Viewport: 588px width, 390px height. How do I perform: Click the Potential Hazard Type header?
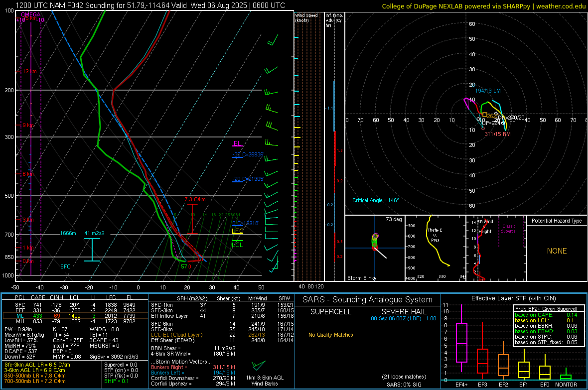(557, 221)
